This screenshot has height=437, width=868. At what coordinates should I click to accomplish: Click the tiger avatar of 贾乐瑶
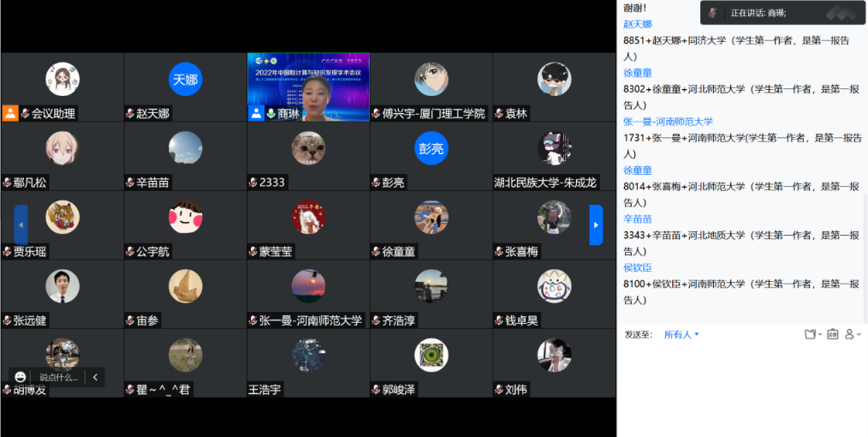click(62, 217)
